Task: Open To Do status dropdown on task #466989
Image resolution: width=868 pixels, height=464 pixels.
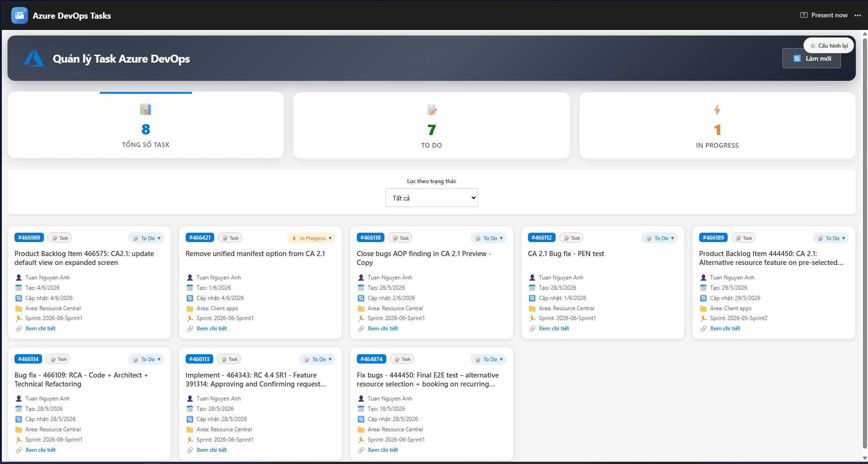Action: [x=146, y=238]
